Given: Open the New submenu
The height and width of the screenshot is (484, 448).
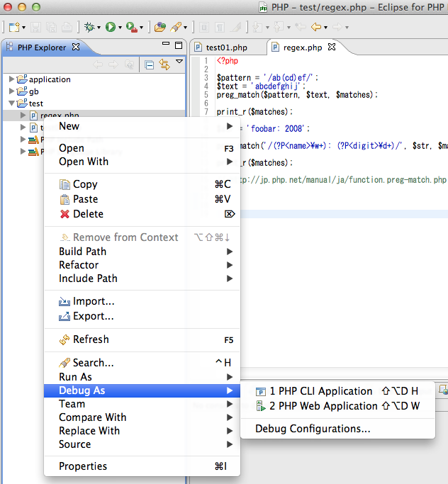Looking at the screenshot, I should (x=142, y=126).
